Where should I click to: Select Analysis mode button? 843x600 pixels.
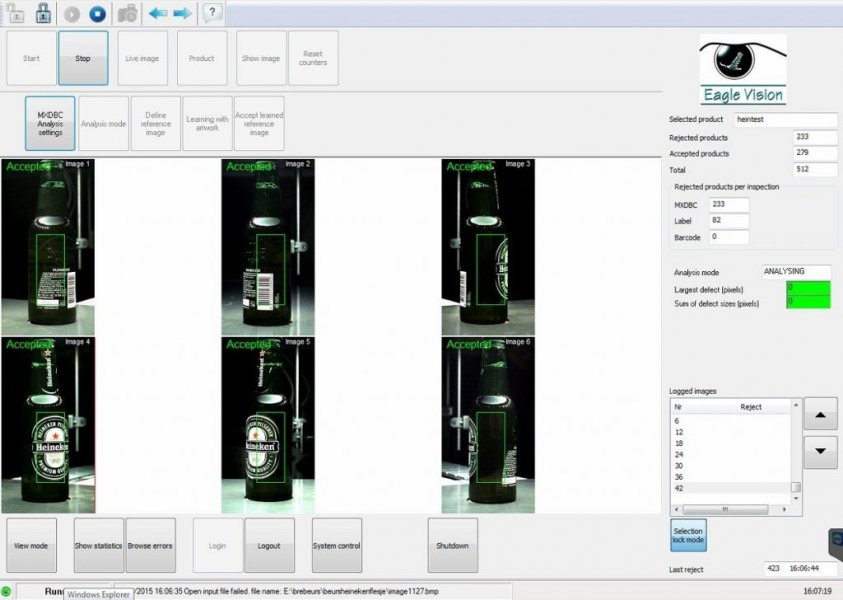point(103,124)
